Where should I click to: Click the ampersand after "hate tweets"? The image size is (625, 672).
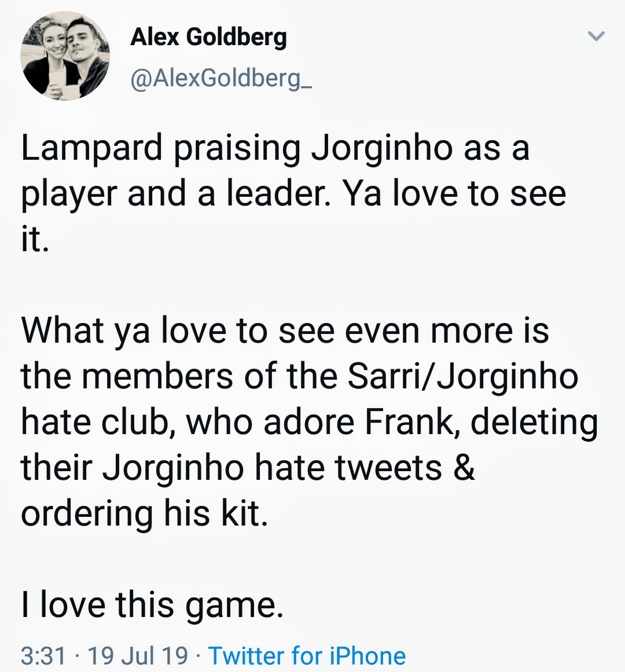coord(464,467)
